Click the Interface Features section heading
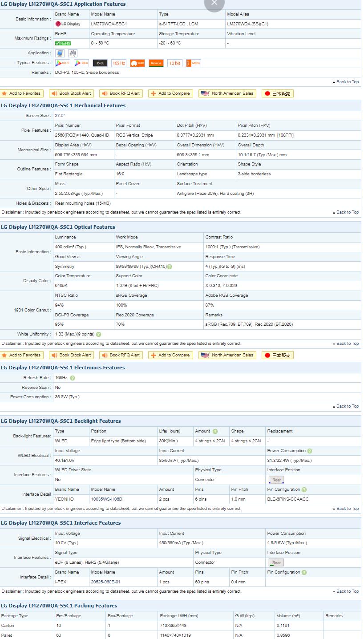The width and height of the screenshot is (364, 639). click(61, 523)
